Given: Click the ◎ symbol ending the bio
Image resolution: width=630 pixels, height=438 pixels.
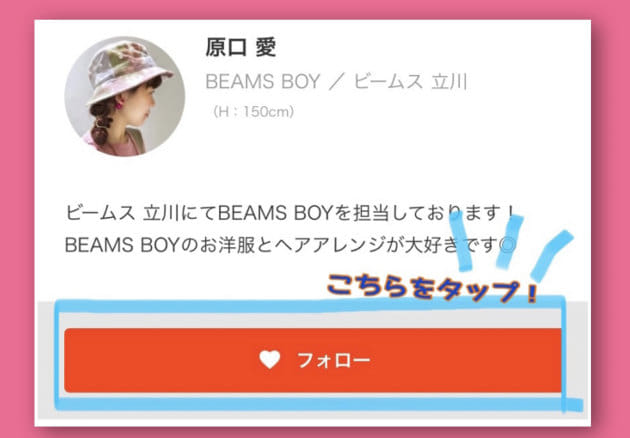Looking at the screenshot, I should pos(507,245).
